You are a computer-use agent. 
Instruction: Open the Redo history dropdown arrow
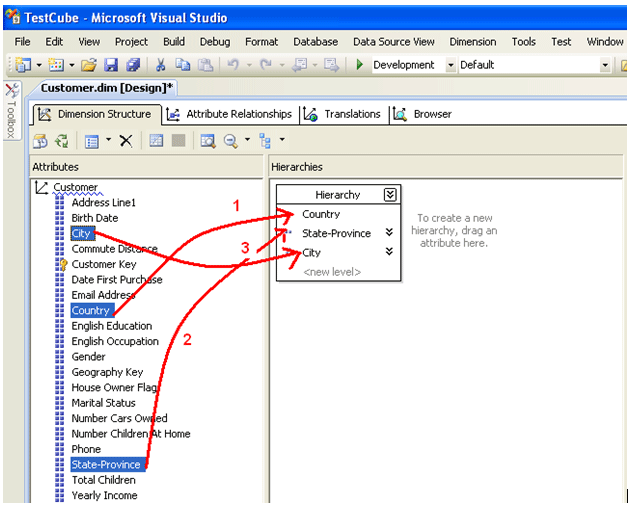[x=282, y=65]
